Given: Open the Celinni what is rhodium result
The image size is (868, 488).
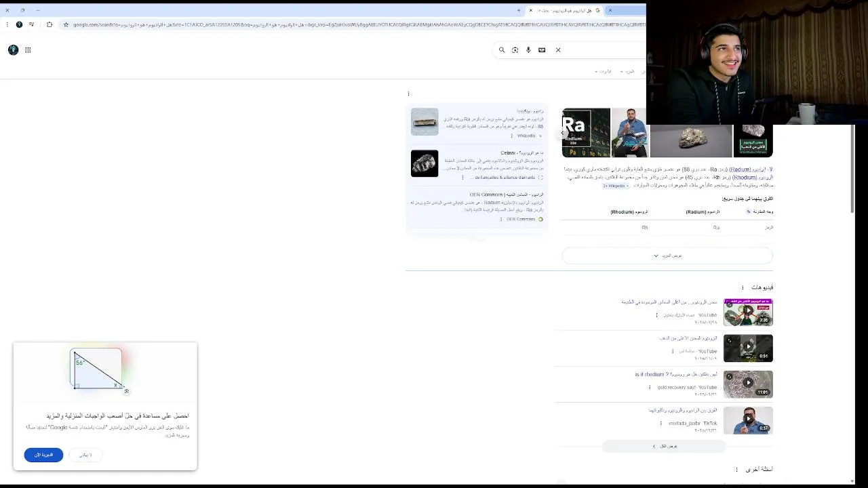Looking at the screenshot, I should click(522, 152).
